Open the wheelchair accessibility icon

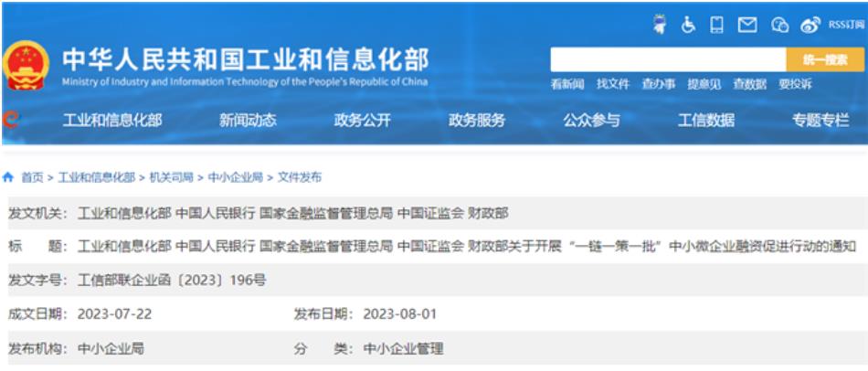(x=688, y=25)
